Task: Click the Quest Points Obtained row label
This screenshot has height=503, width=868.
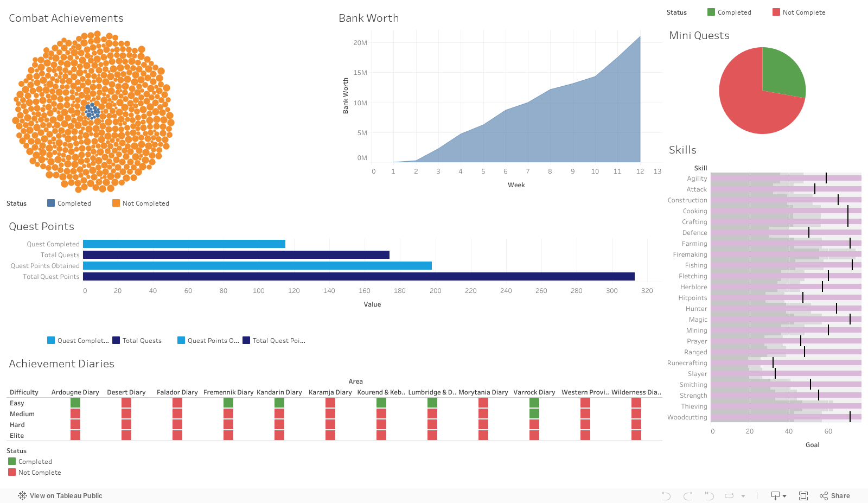Action: click(45, 266)
